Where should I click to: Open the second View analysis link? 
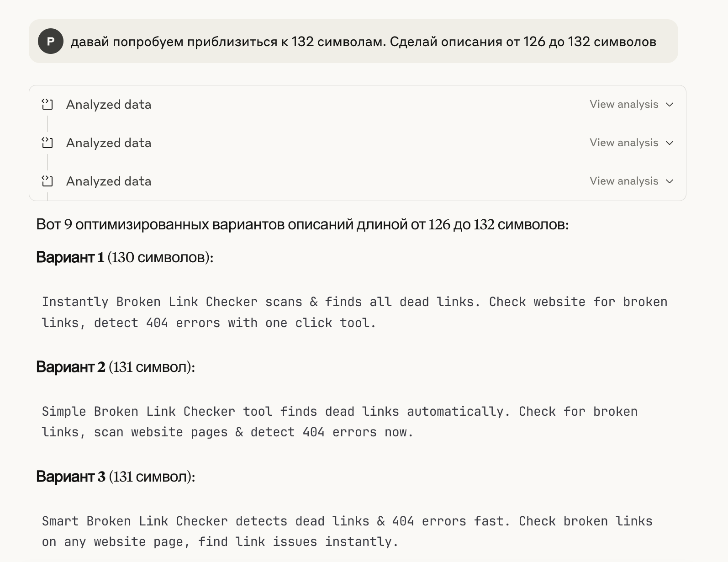(624, 143)
